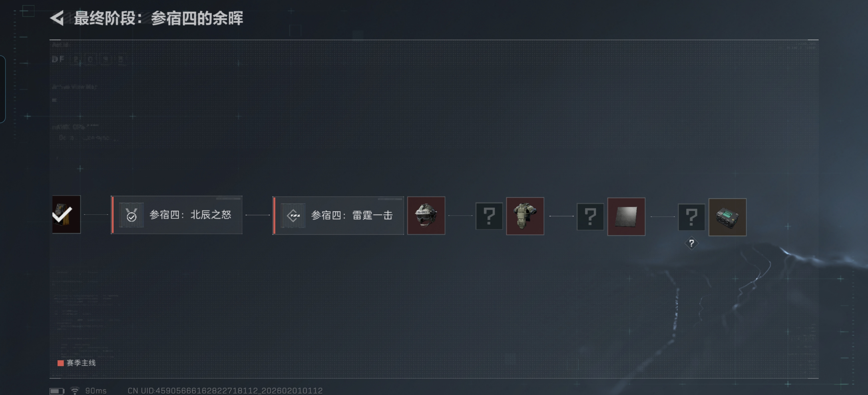Open the 参宿四：雷霆一击 mission node

click(x=338, y=216)
